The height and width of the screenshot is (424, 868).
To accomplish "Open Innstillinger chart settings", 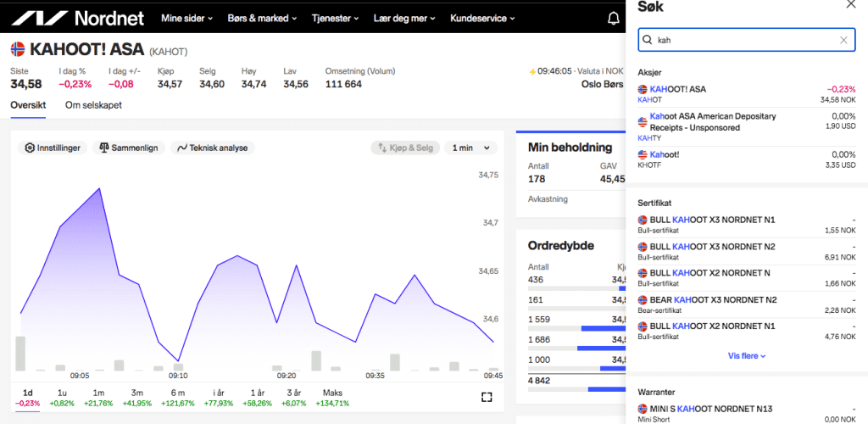I will click(53, 148).
